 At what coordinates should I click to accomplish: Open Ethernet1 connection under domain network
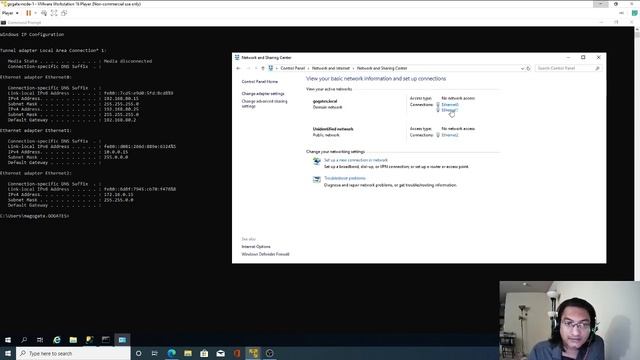450,110
